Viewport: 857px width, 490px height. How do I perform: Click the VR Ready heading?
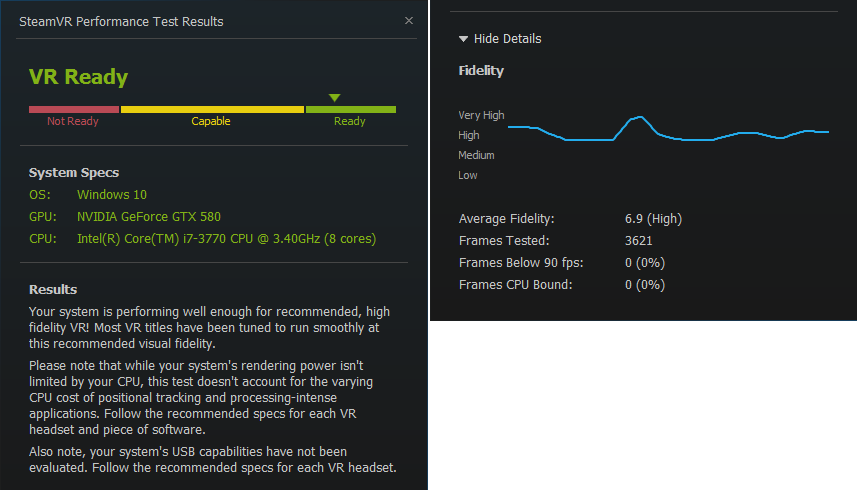78,77
